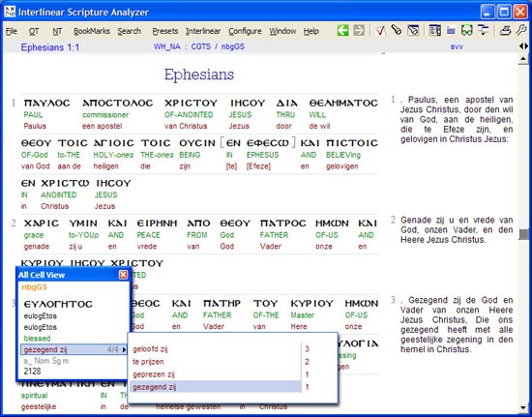This screenshot has height=417, width=532.
Task: Click the CGTS label in header
Action: coord(201,46)
